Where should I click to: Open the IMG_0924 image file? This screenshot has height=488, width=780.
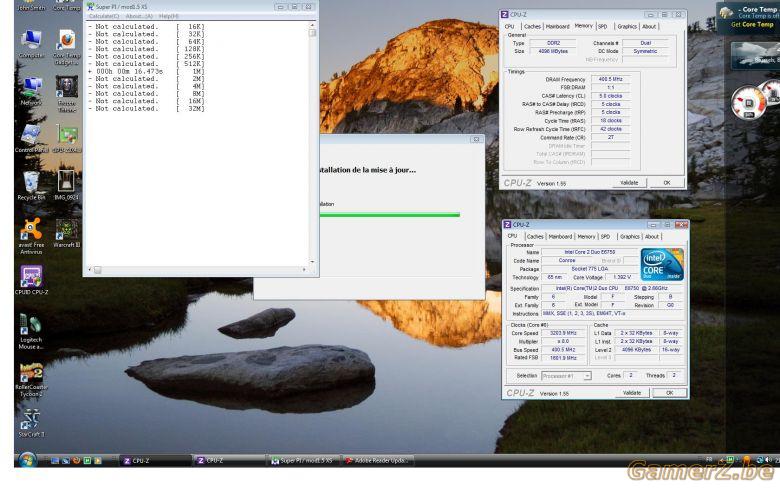(x=66, y=185)
